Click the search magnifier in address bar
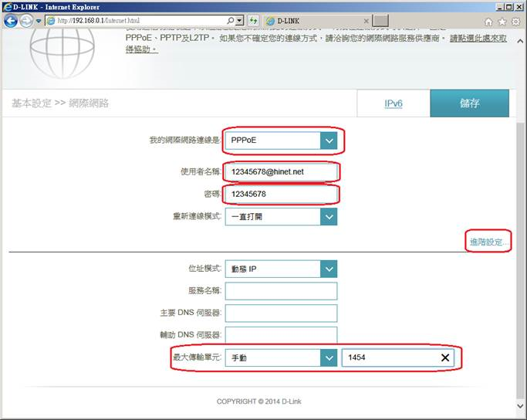 [x=231, y=21]
